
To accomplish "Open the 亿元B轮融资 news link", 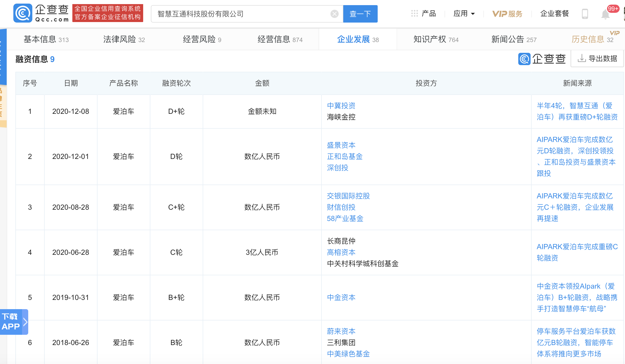I will (x=576, y=342).
